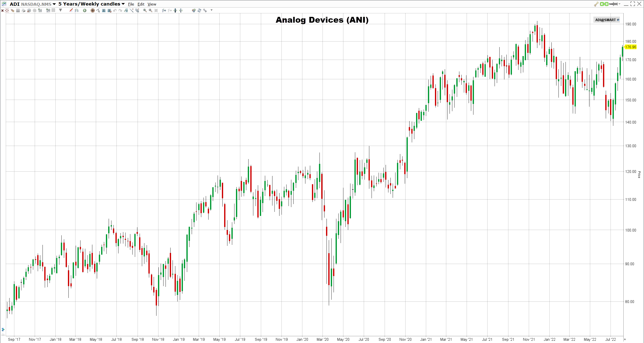
Task: Print the chart using printer icon
Action: [23, 10]
